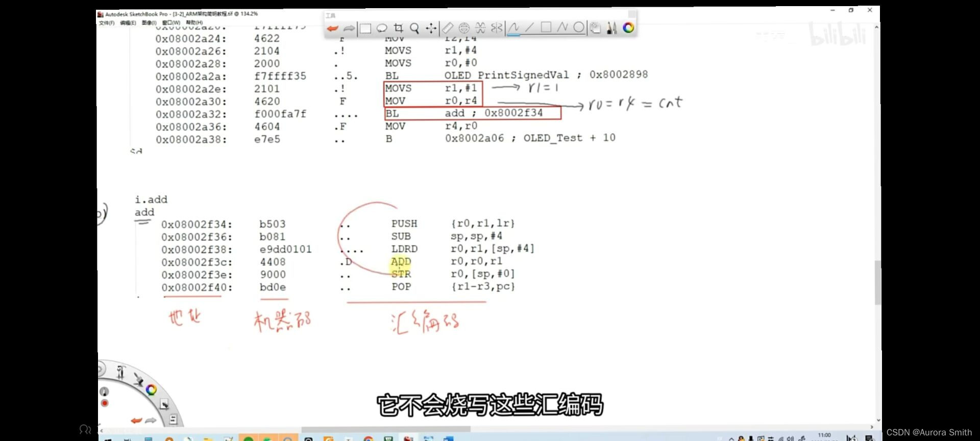Click the volume icon in system tray
This screenshot has width=980, height=441.
click(x=790, y=438)
